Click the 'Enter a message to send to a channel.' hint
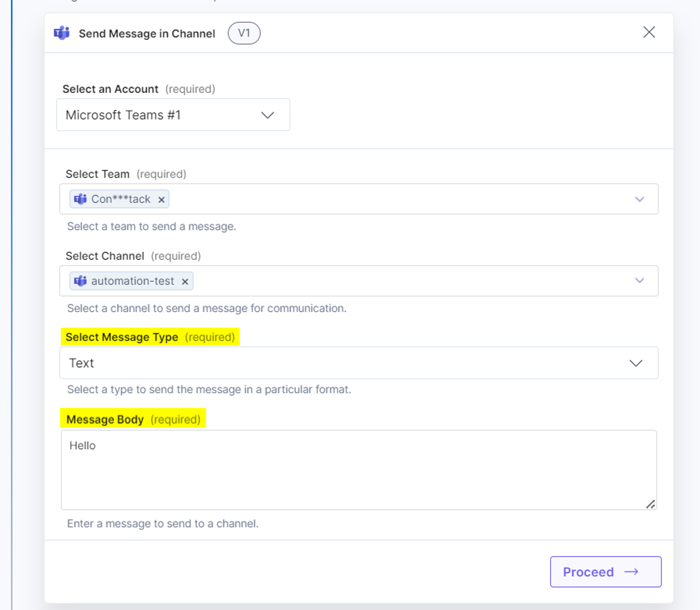The width and height of the screenshot is (700, 610). point(163,524)
